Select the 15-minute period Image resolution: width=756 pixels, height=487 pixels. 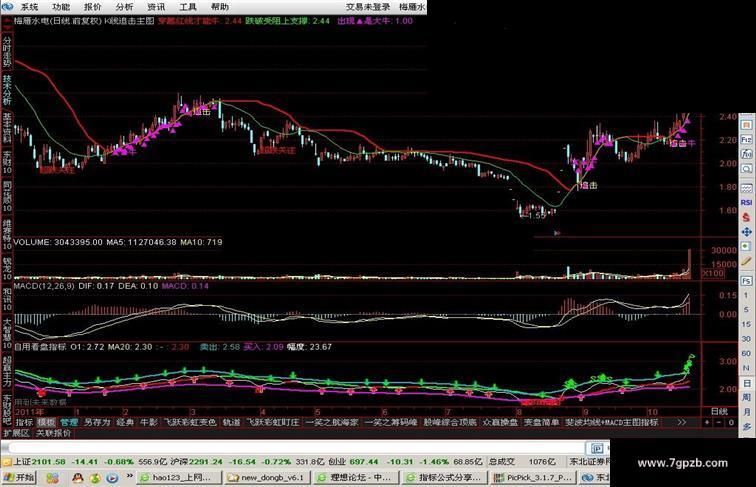pyautogui.click(x=746, y=324)
